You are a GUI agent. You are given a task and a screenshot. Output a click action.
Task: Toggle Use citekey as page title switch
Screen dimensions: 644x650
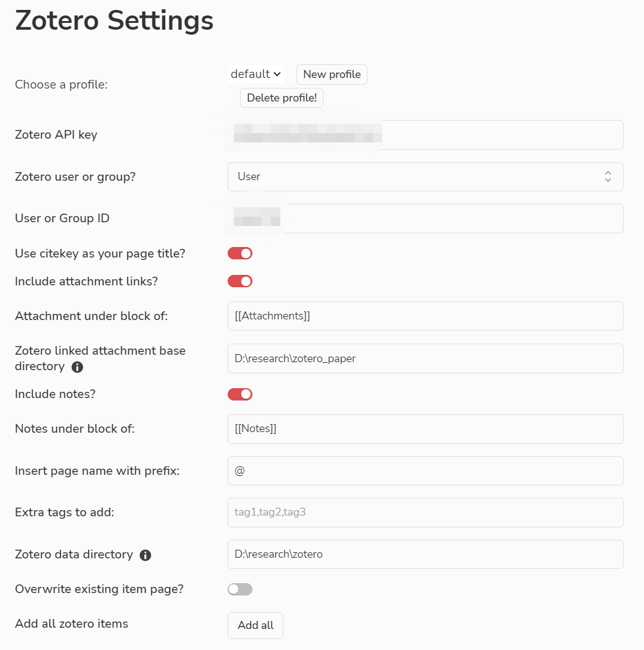point(240,253)
